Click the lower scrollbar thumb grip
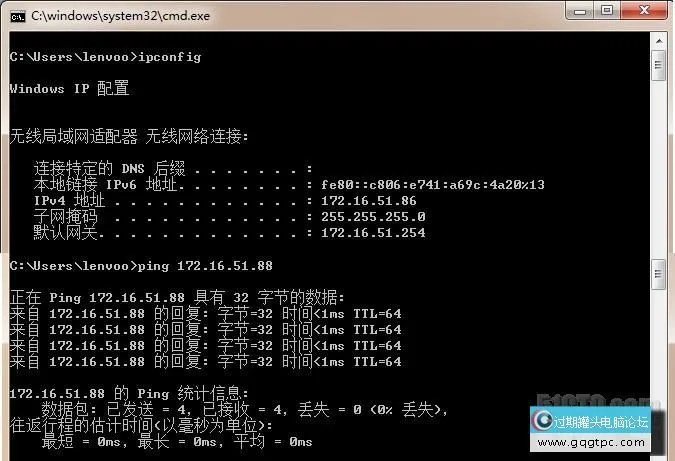Image resolution: width=675 pixels, height=461 pixels. pyautogui.click(x=658, y=274)
